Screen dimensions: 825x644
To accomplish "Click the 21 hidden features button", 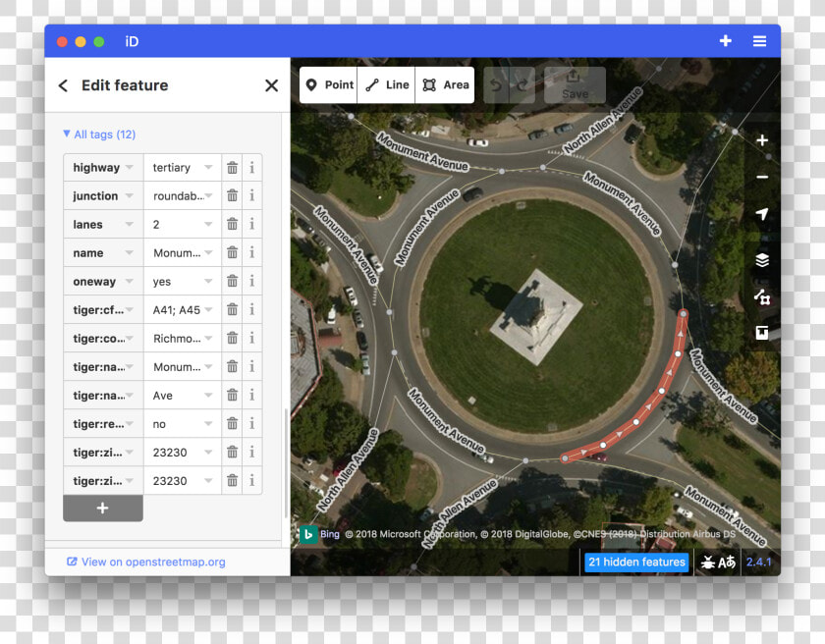I will 636,562.
